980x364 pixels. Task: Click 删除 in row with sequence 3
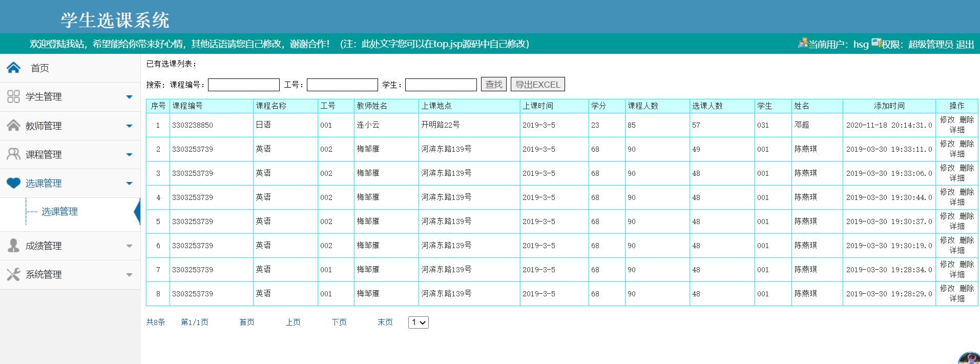pos(967,168)
